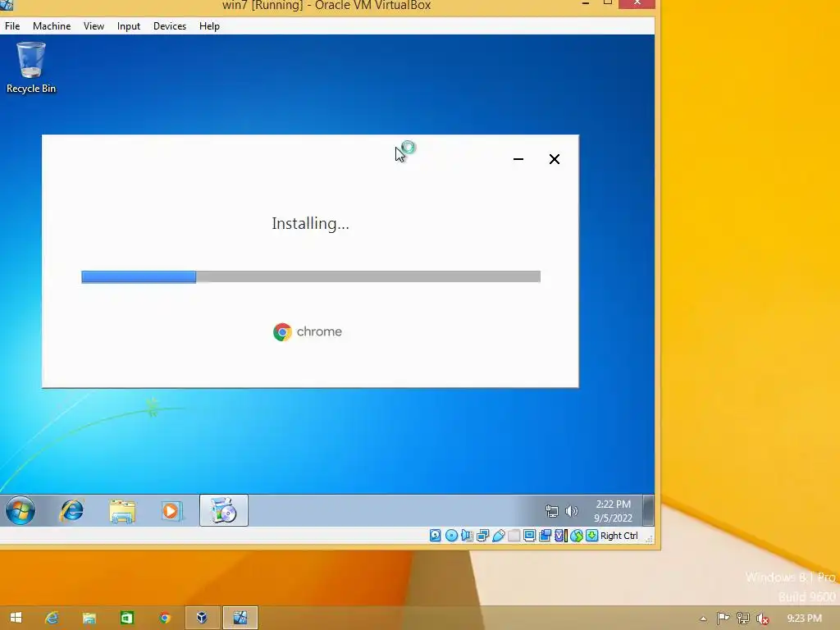Click the Win7 volume speaker icon

tap(571, 511)
